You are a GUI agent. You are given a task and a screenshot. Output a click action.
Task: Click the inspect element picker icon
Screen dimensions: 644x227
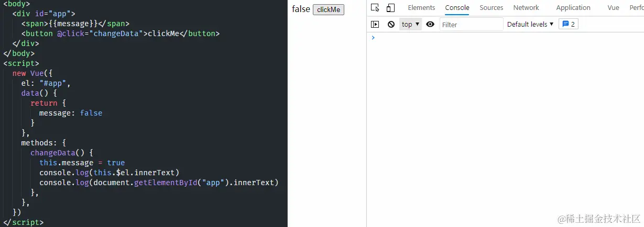375,8
